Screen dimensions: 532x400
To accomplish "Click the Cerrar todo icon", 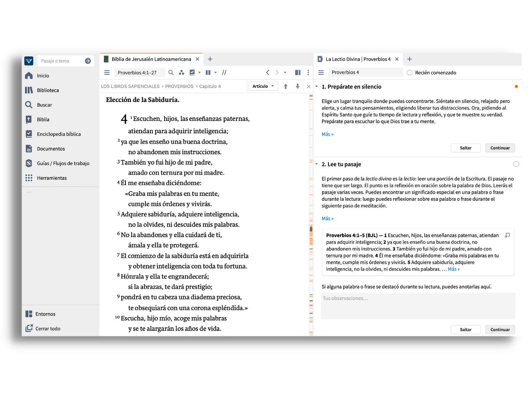I will pos(29,328).
